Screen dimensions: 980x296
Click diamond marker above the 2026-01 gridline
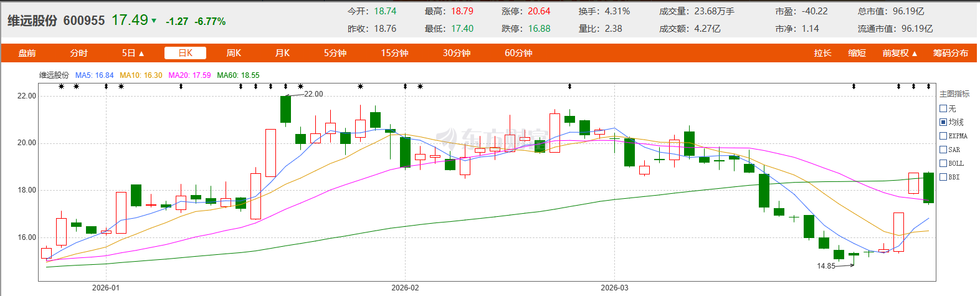[106, 87]
